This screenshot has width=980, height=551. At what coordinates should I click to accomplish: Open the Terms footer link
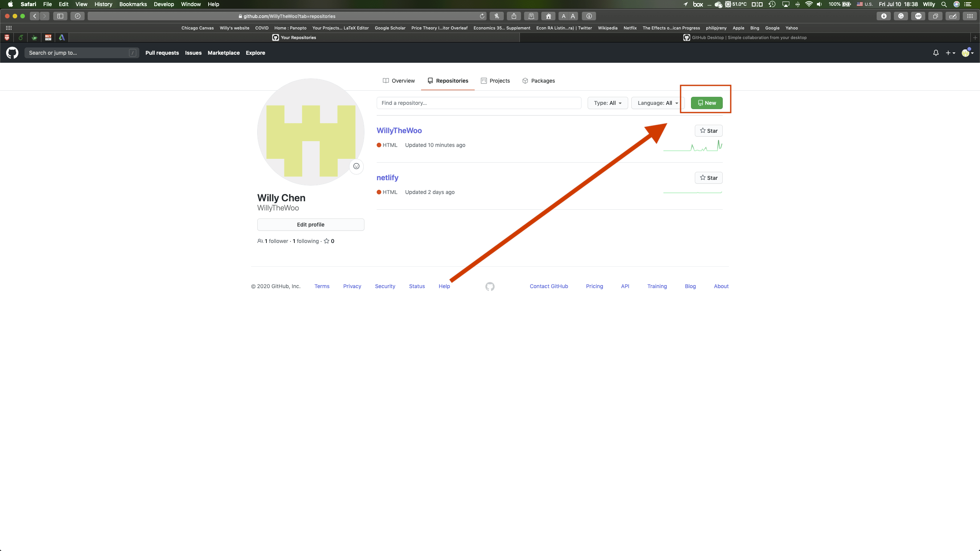pyautogui.click(x=322, y=286)
